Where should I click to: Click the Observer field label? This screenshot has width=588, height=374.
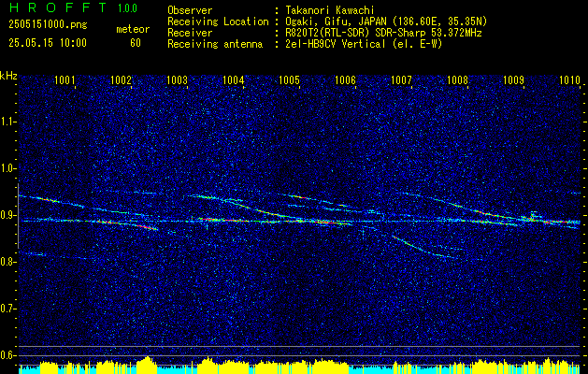(x=190, y=10)
